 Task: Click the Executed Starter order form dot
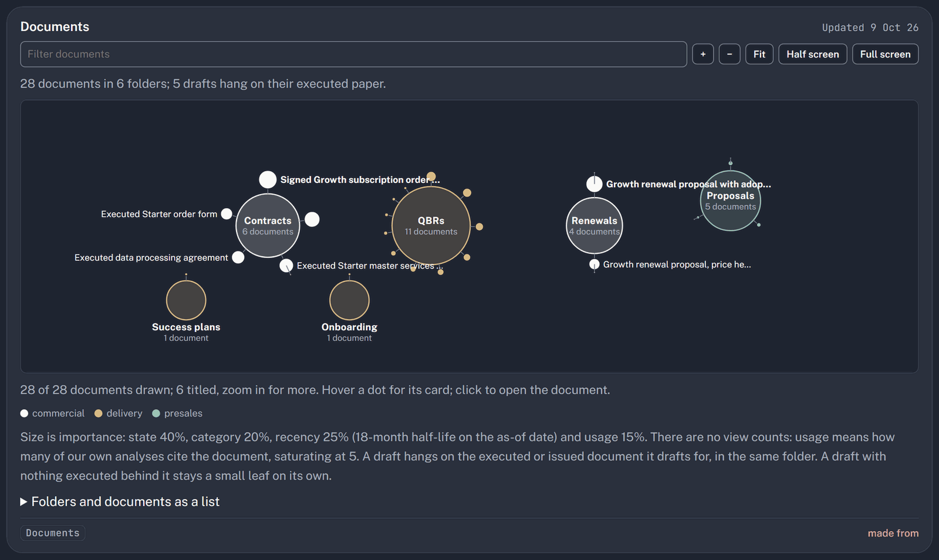227,214
